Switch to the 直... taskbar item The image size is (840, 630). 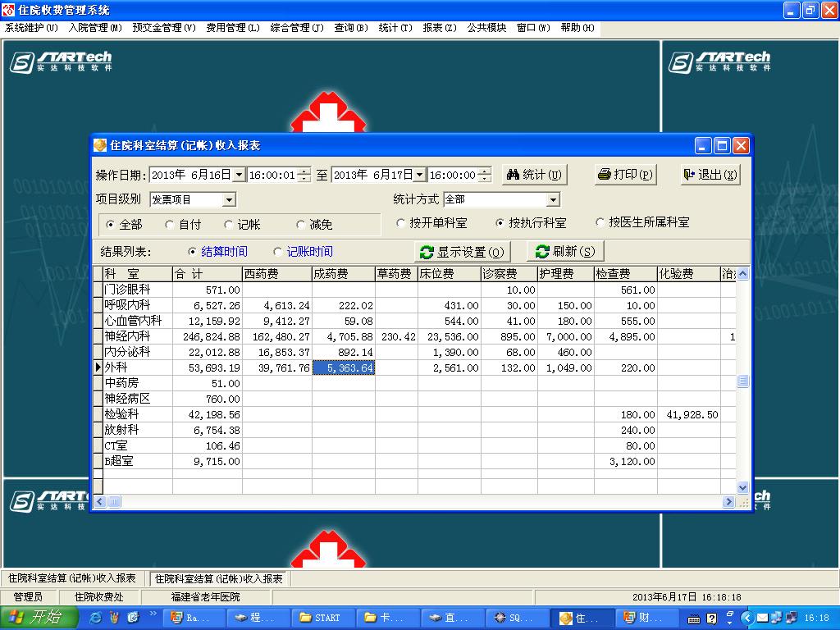click(453, 618)
